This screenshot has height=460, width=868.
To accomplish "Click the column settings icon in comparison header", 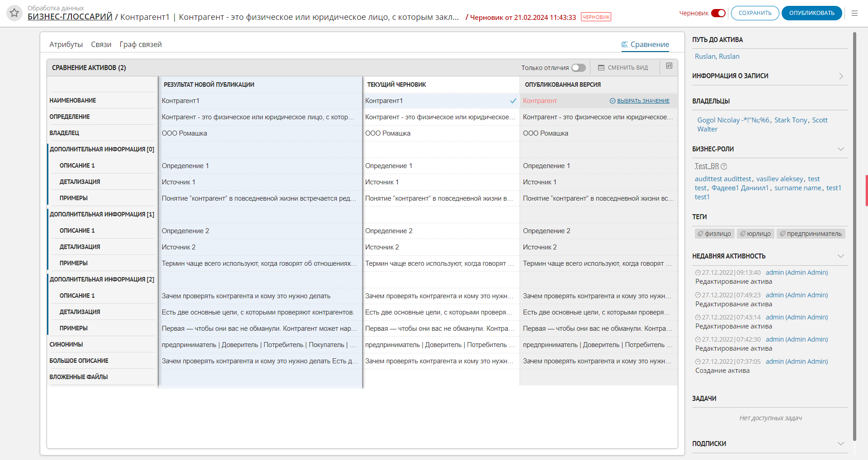I will (x=669, y=66).
